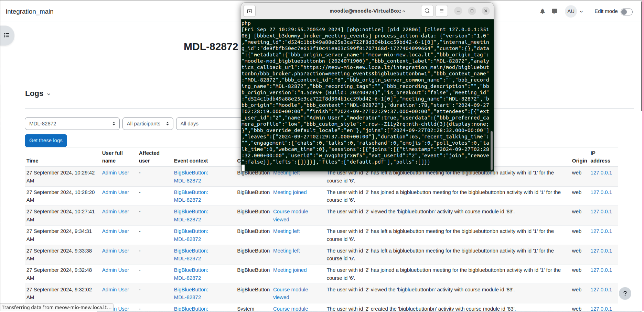This screenshot has width=644, height=312.
Task: Open the AU user avatar menu
Action: [571, 11]
